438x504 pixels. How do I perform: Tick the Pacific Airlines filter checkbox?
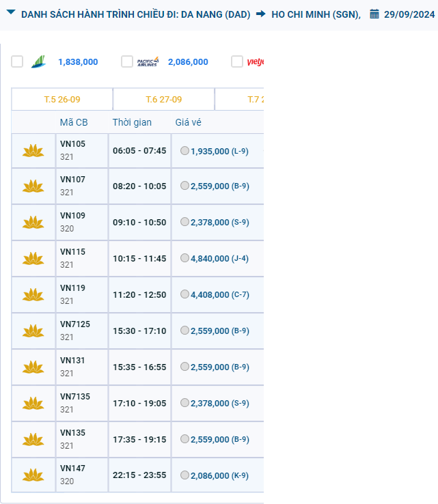(x=126, y=61)
